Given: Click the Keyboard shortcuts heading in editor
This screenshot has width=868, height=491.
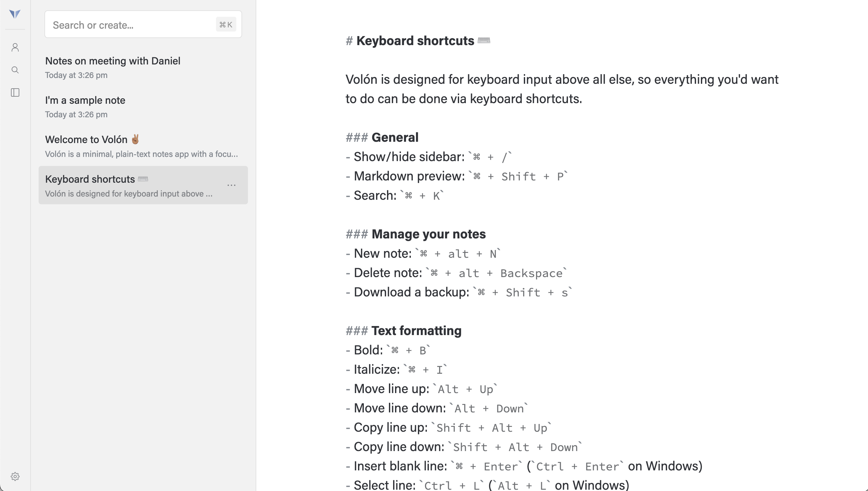Looking at the screenshot, I should point(418,41).
